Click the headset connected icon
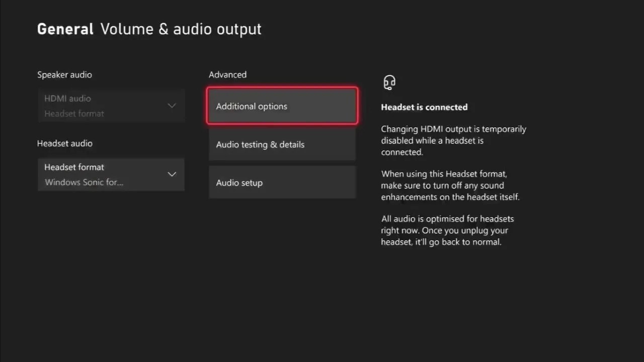This screenshot has width=644, height=362. (x=390, y=82)
